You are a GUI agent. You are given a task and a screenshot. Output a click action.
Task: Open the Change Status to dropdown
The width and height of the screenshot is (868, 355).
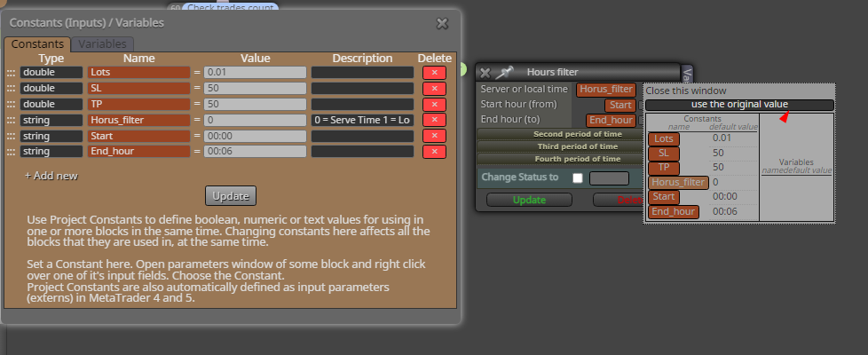[609, 178]
